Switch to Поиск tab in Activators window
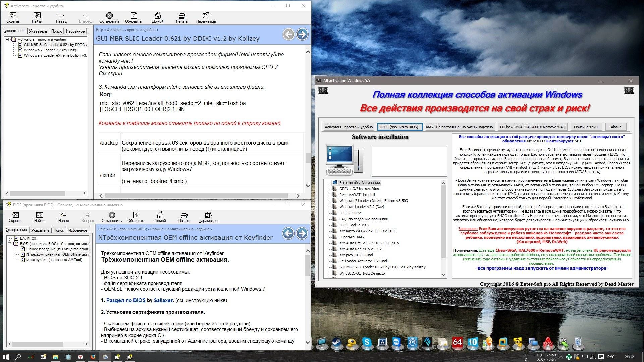The image size is (644, 362). pyautogui.click(x=56, y=31)
